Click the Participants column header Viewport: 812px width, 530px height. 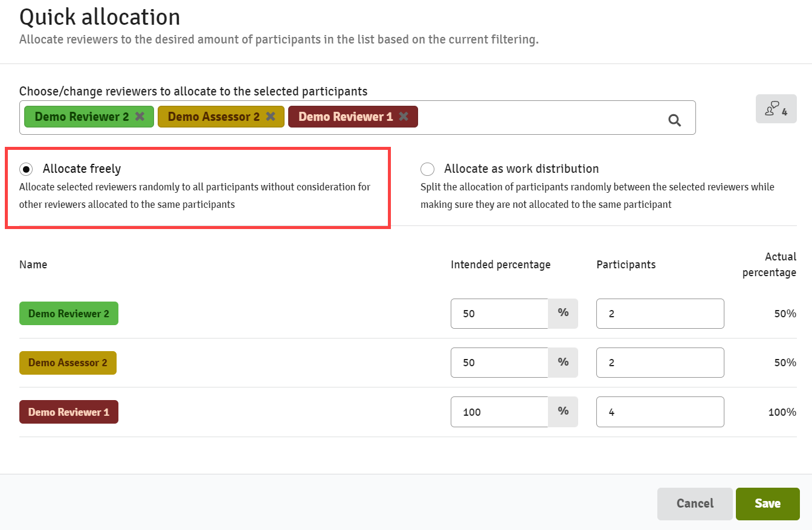tap(626, 265)
